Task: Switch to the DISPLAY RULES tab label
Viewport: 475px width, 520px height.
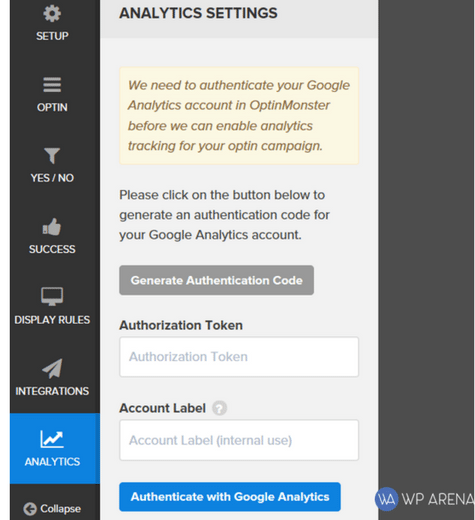Action: (x=52, y=320)
